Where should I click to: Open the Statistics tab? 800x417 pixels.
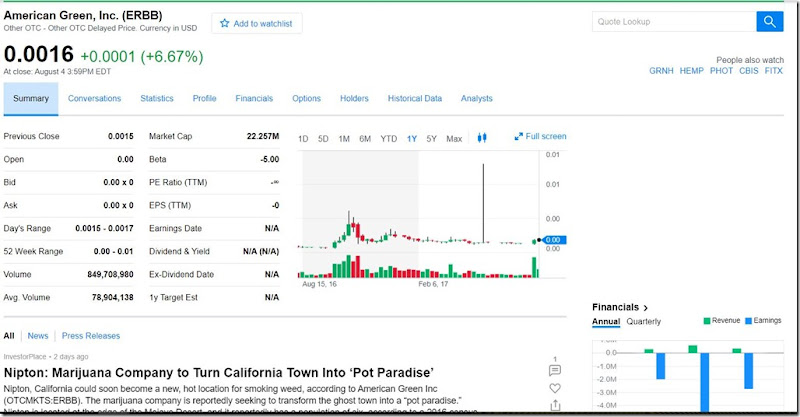click(157, 99)
